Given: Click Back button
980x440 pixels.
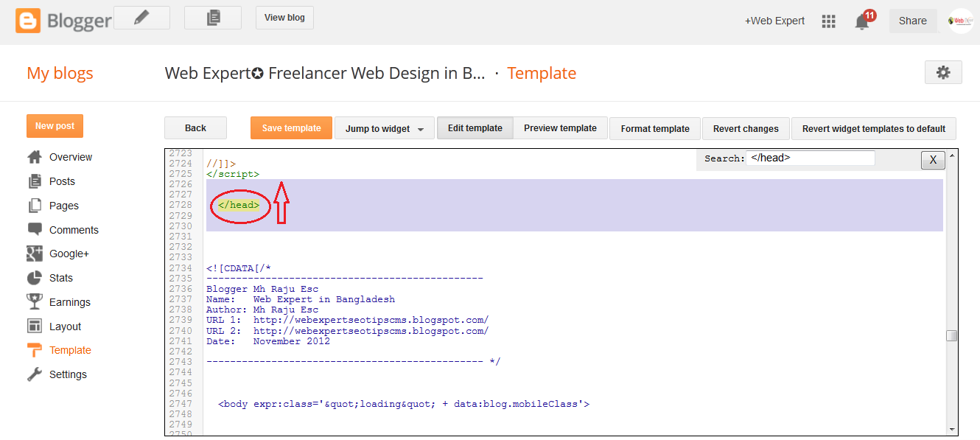Looking at the screenshot, I should coord(195,128).
